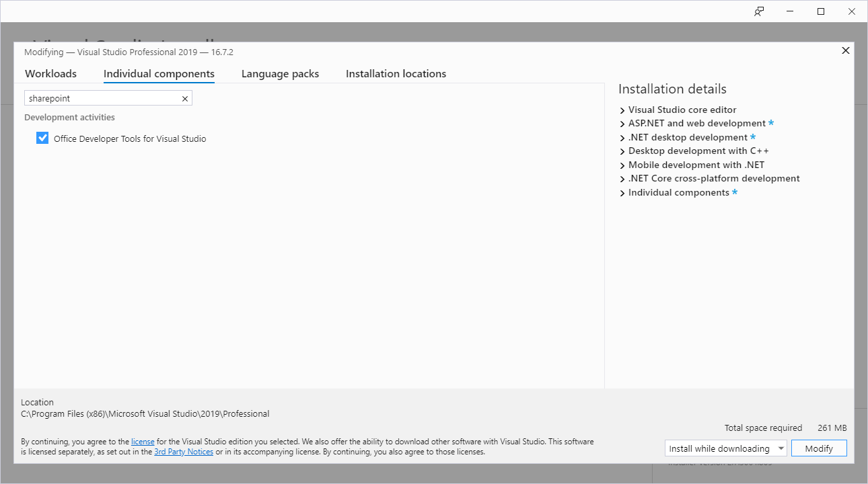Select the Individual components tab

click(x=159, y=73)
